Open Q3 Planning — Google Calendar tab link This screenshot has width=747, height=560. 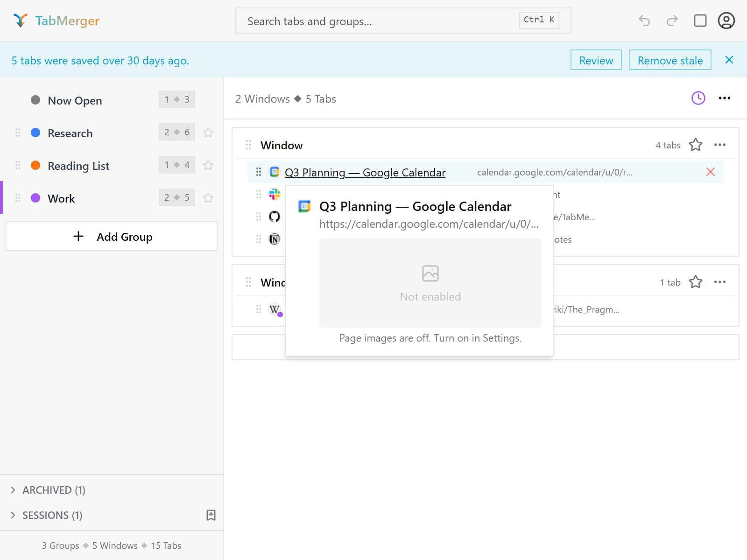coord(365,173)
